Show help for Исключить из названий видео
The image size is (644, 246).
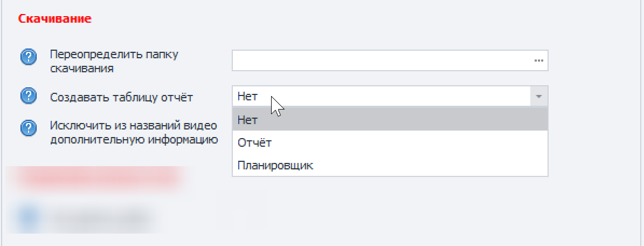pyautogui.click(x=28, y=128)
